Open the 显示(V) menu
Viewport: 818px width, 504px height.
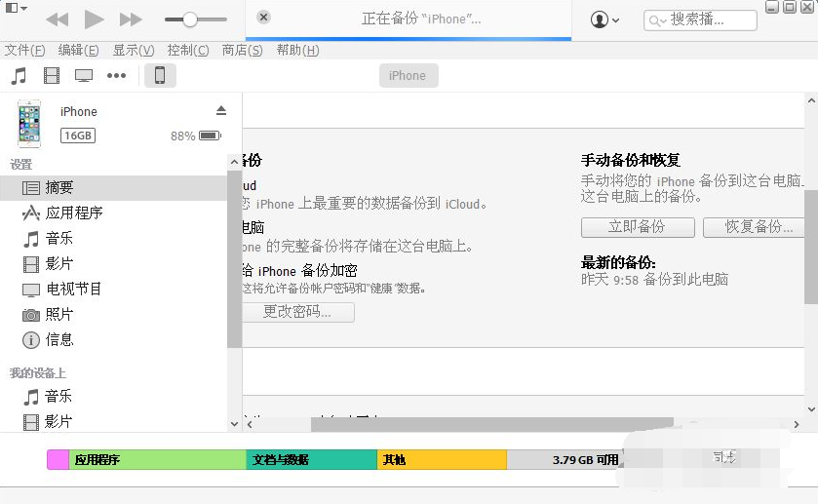pos(134,50)
